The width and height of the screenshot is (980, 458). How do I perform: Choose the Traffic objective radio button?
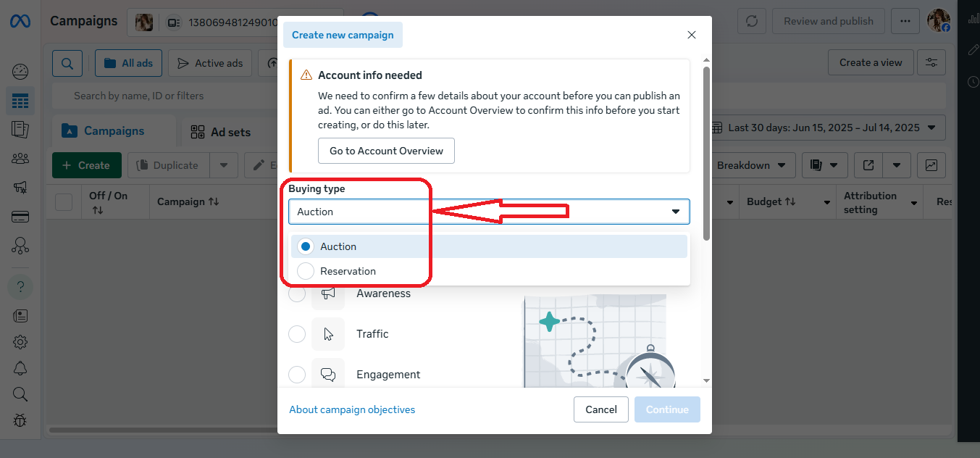pos(297,334)
